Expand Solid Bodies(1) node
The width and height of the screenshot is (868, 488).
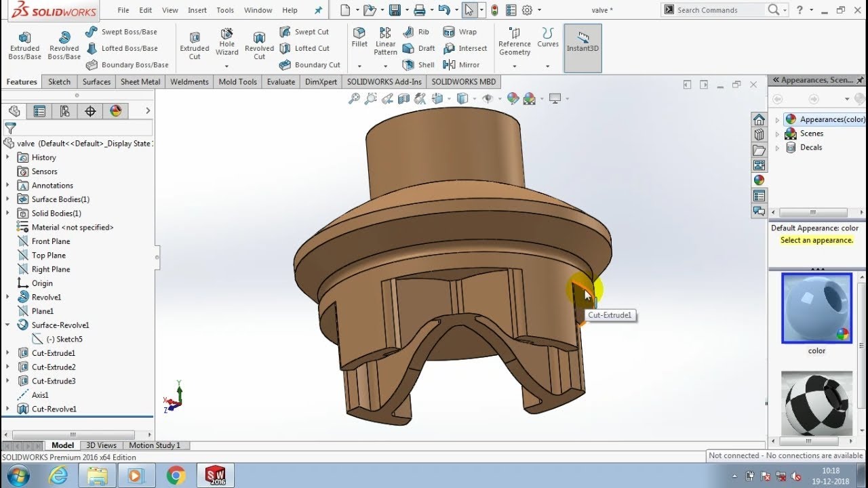[x=7, y=213]
